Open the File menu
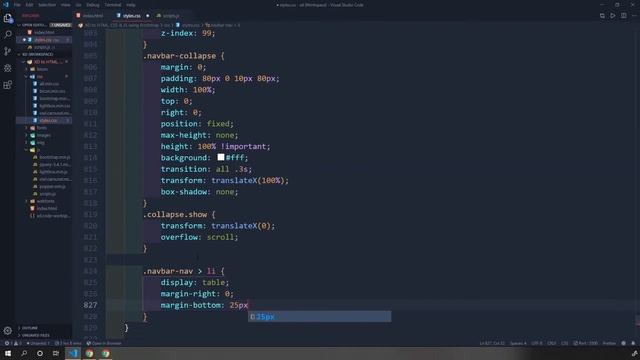The image size is (640, 360). click(x=17, y=5)
